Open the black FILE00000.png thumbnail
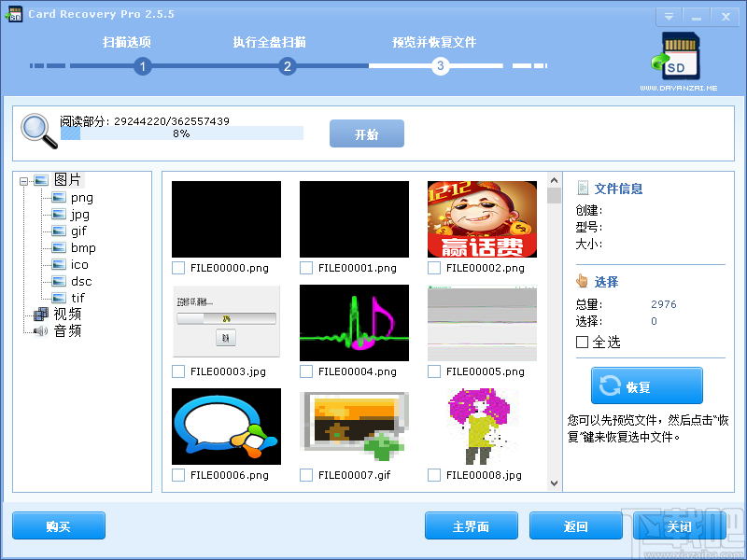The image size is (747, 560). point(226,219)
